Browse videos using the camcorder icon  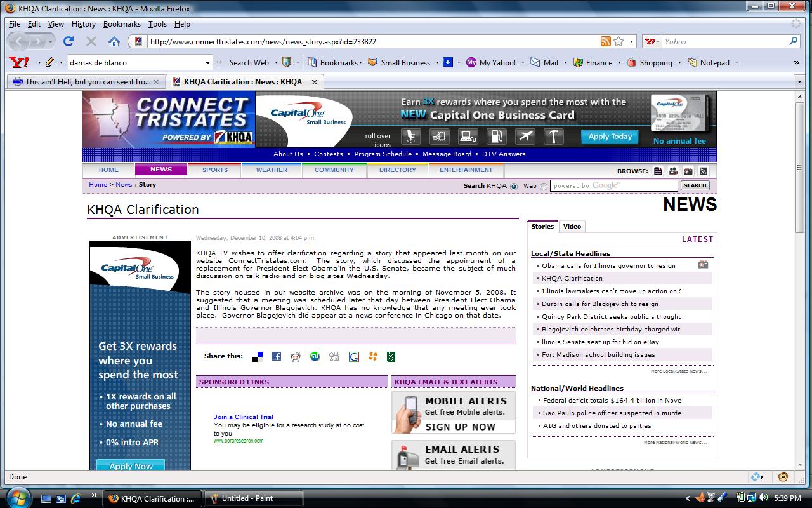(673, 171)
